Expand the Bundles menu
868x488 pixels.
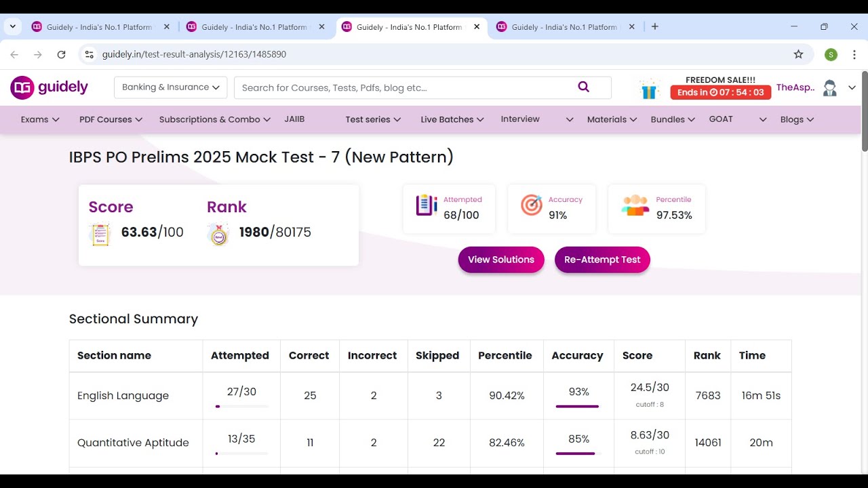673,119
